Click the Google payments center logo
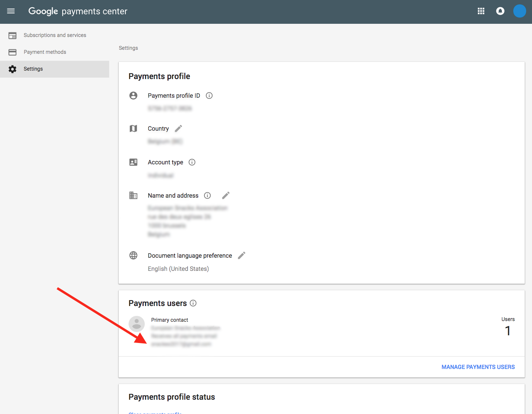 click(78, 11)
